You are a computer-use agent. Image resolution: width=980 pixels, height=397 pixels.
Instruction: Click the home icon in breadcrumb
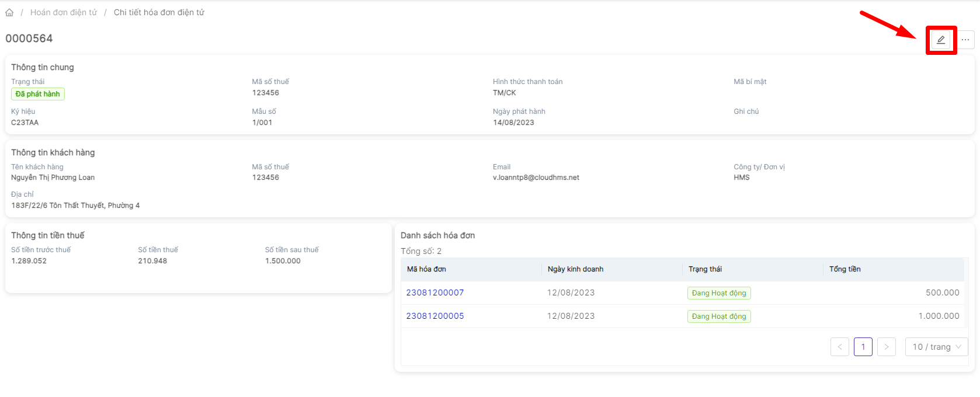click(9, 12)
